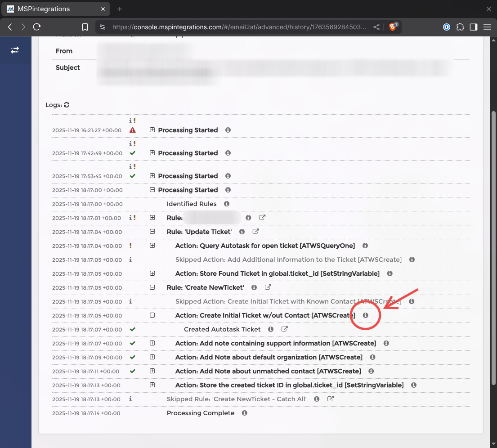Click info icon beside Identified Rules
Viewport: 497px width, 448px height.
pos(227,204)
